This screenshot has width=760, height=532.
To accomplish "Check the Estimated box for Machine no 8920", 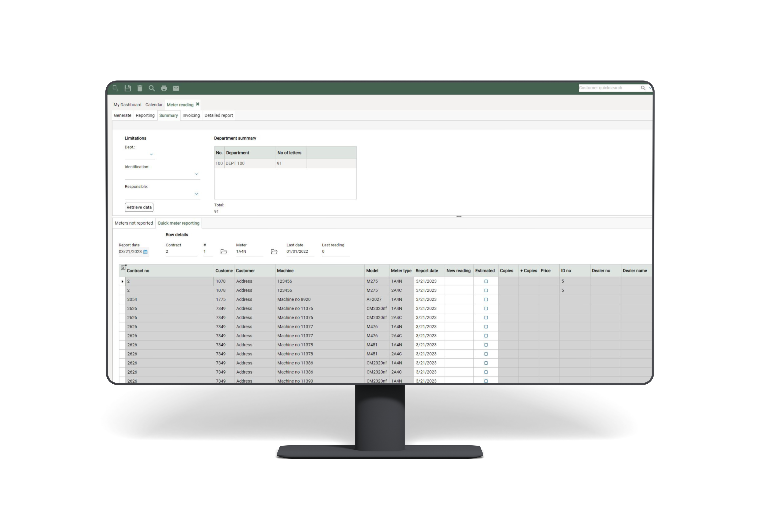I will pos(486,299).
